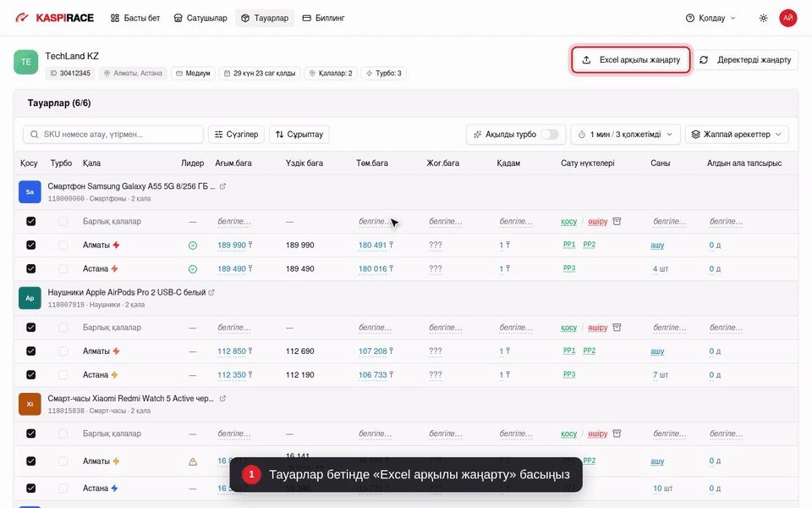
Task: Open external link for Apple AirPods Pro 2
Action: (x=211, y=293)
